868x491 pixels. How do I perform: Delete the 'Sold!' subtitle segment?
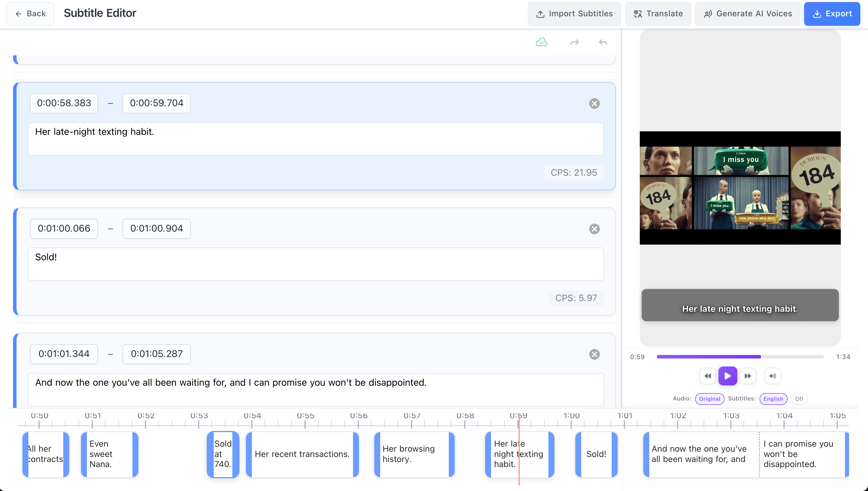click(x=595, y=229)
